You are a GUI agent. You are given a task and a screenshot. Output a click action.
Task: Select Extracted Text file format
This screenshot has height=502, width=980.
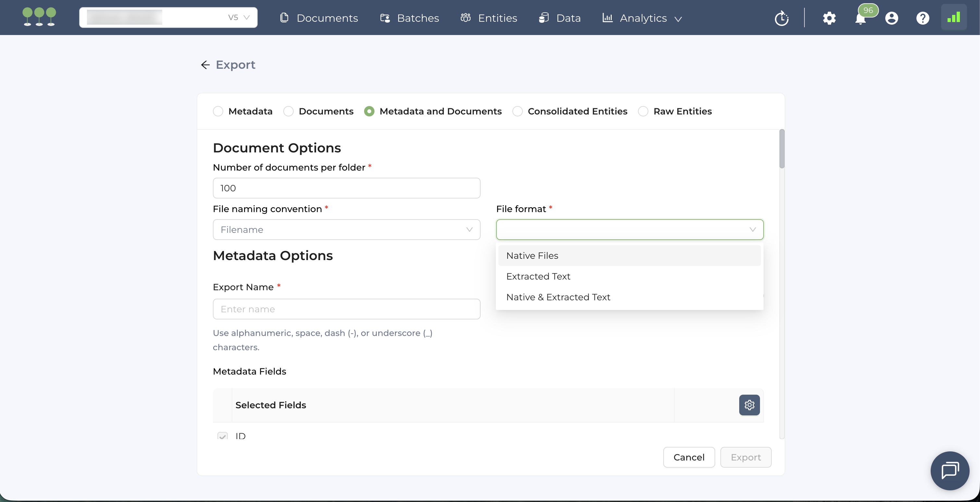[x=538, y=276]
